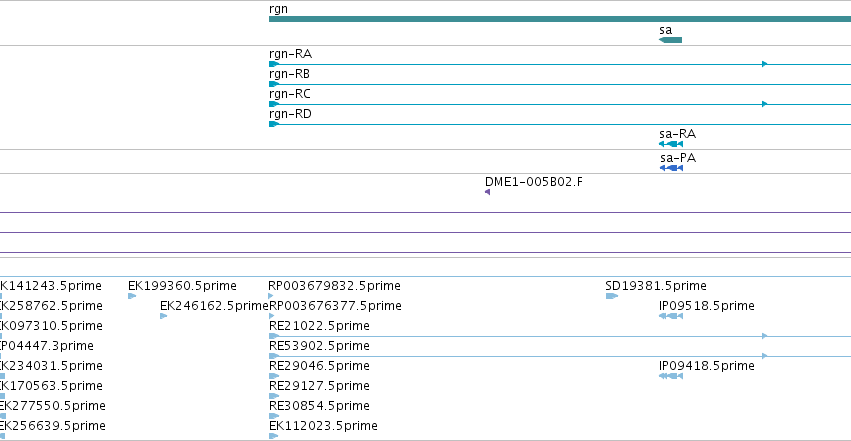Select the rgn gene label
851x441 pixels.
[278, 9]
